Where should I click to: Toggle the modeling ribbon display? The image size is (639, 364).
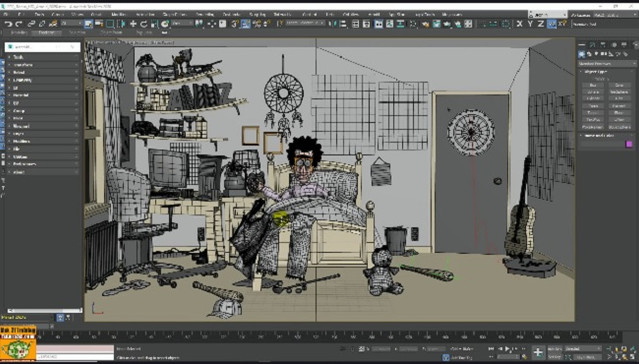click(379, 24)
